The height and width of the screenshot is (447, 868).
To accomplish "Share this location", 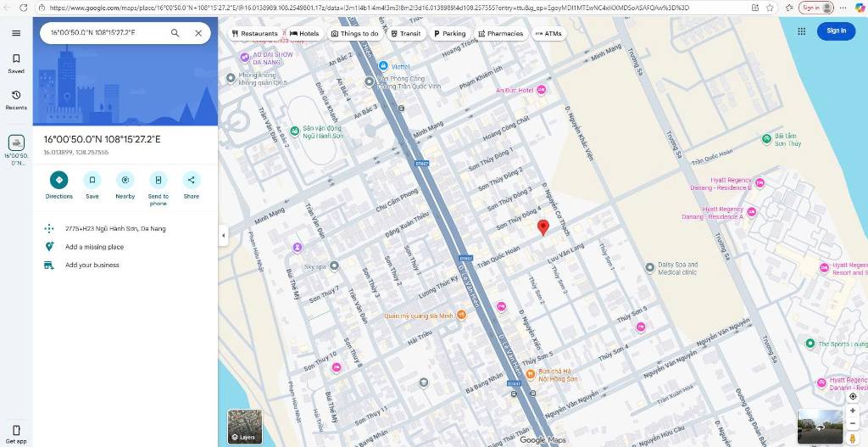I will pyautogui.click(x=192, y=180).
